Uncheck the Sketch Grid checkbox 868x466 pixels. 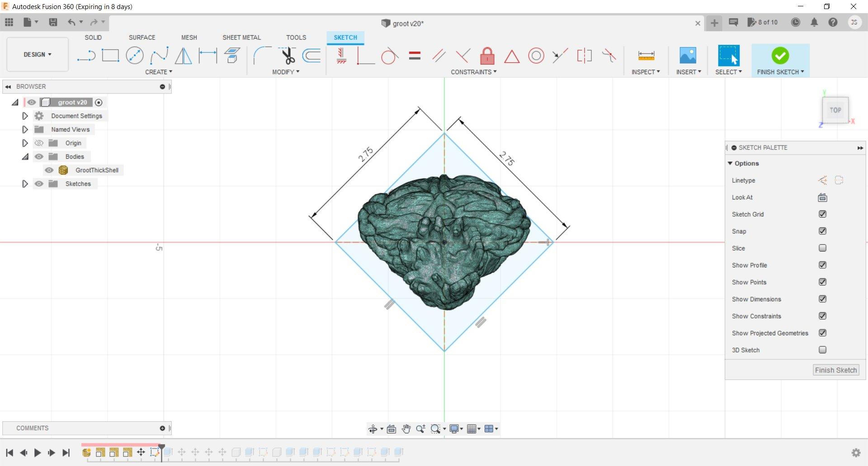click(x=822, y=214)
